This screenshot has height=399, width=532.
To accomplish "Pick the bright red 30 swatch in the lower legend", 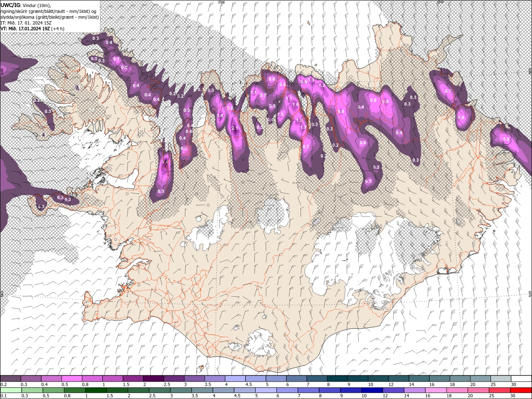I will click(x=521, y=390).
